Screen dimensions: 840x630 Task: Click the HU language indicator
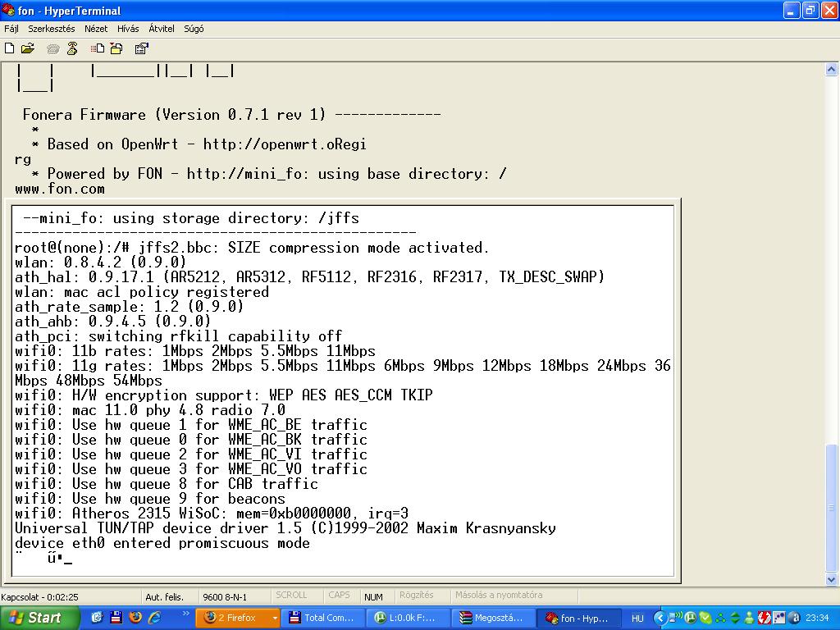[x=637, y=619]
